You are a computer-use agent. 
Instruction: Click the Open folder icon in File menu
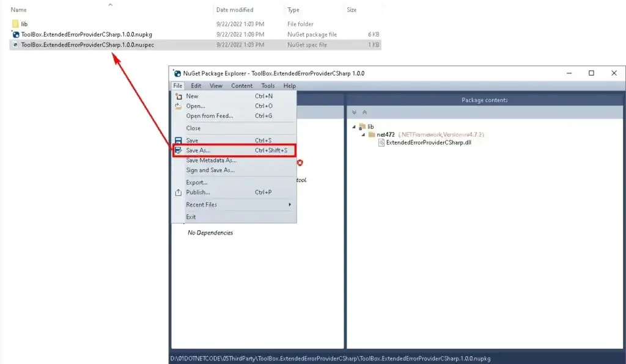179,106
